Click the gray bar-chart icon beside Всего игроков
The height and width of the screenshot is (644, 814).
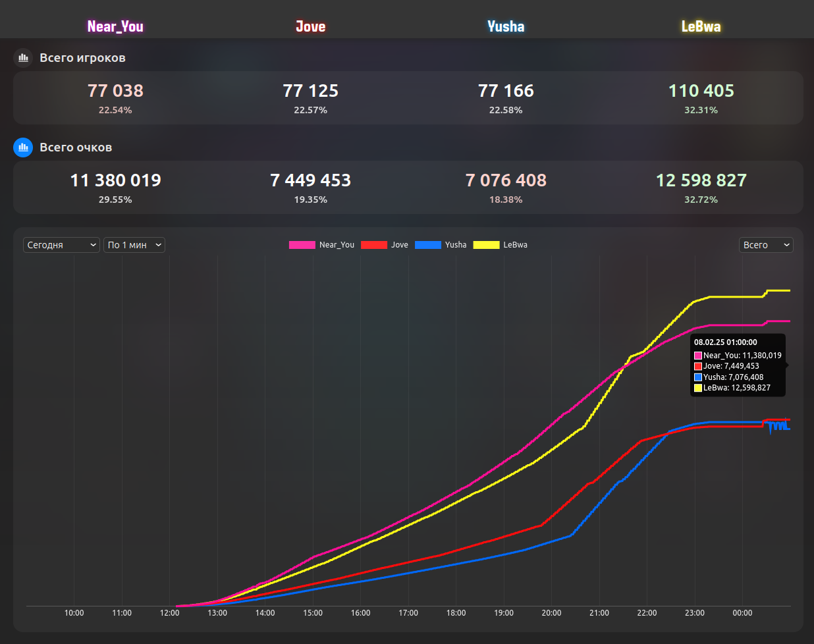pos(23,58)
